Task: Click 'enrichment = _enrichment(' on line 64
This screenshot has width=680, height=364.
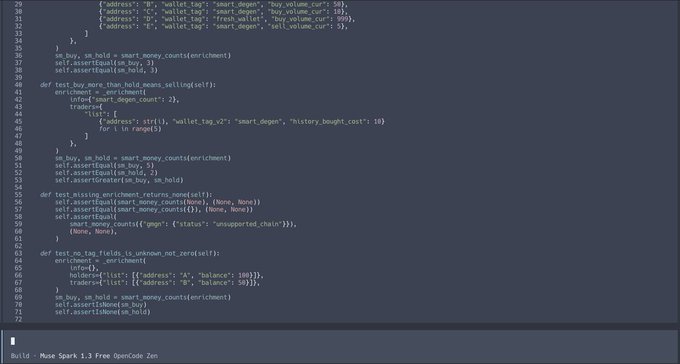Action: tap(101, 261)
